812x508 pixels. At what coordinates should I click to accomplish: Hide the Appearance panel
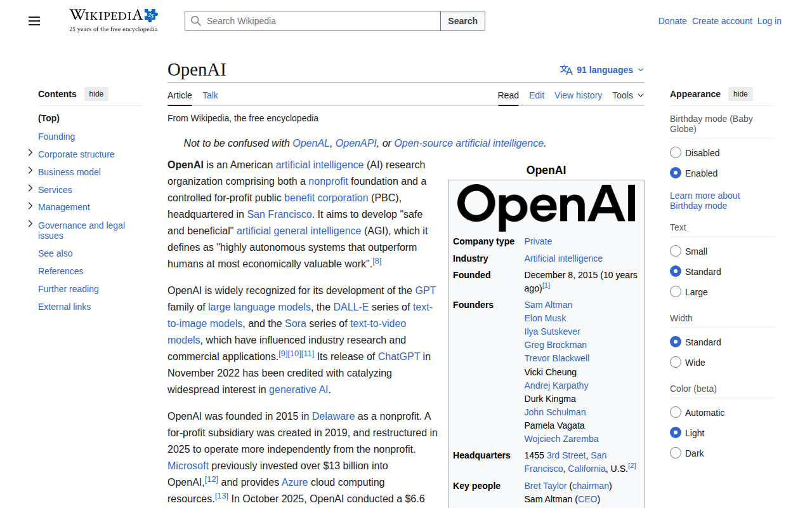click(740, 94)
